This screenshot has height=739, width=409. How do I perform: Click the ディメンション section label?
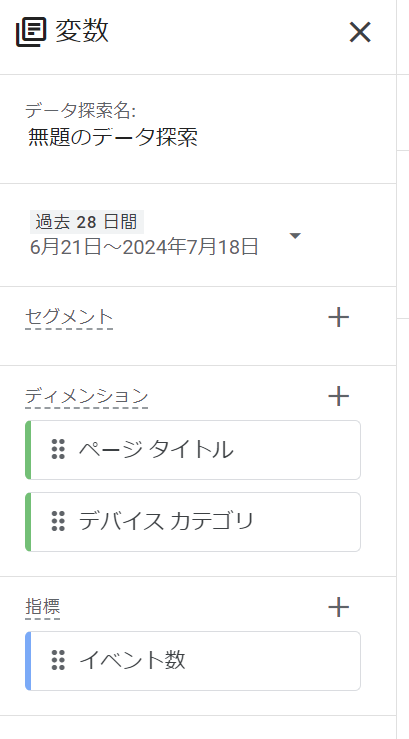click(86, 396)
